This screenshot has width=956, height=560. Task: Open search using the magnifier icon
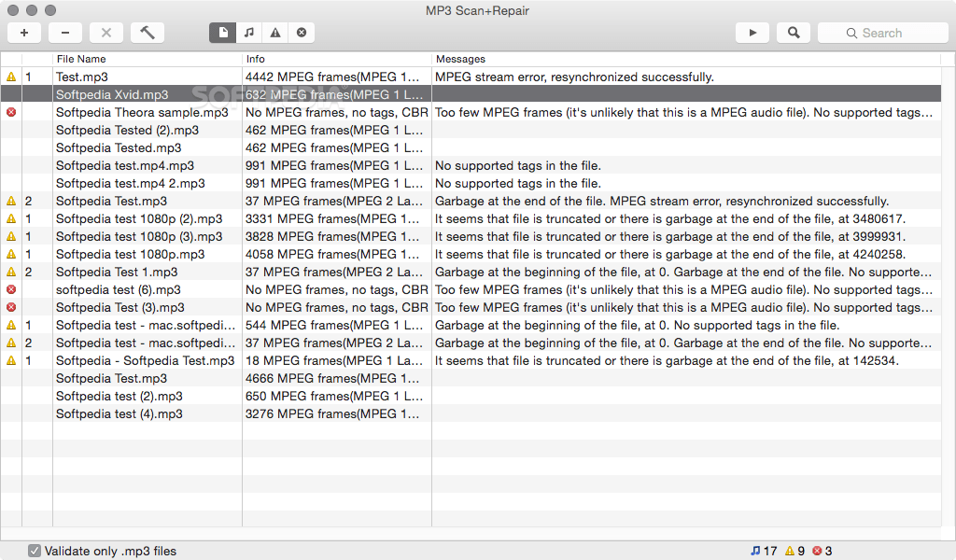[794, 32]
